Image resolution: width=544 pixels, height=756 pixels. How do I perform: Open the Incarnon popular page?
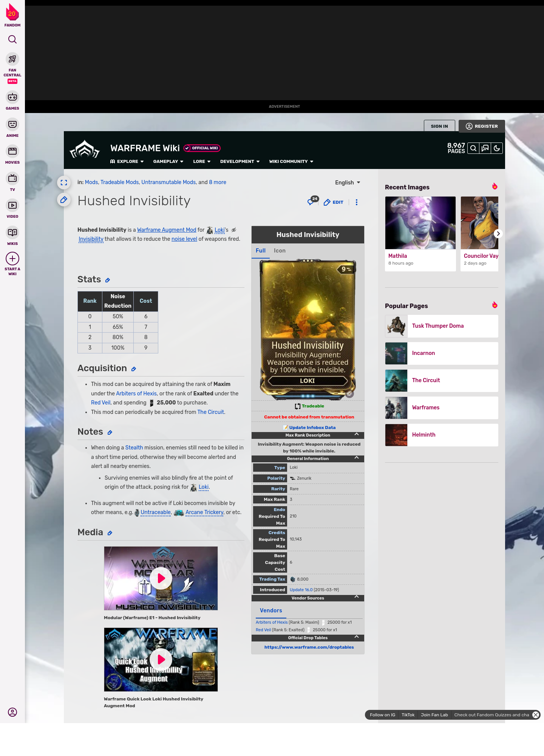pyautogui.click(x=442, y=353)
